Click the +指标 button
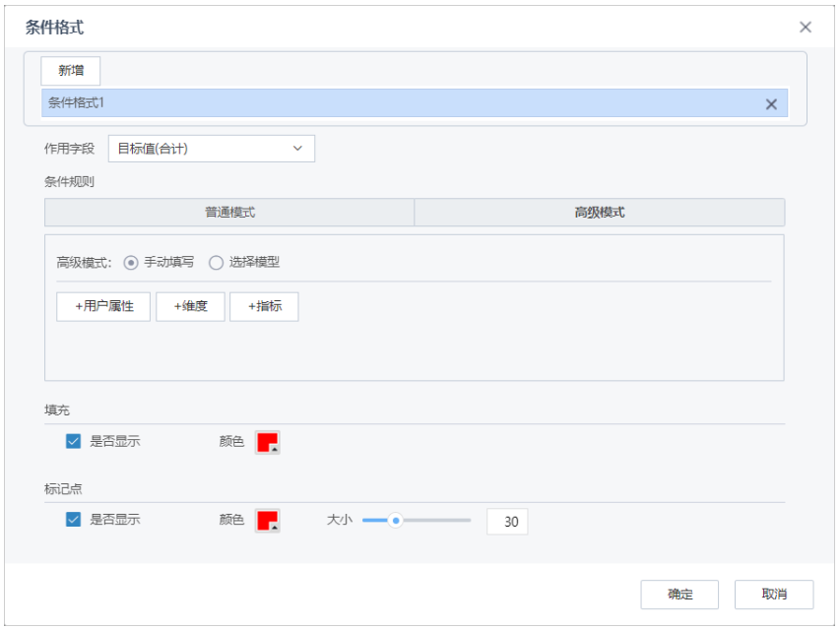This screenshot has width=840, height=629. (263, 306)
